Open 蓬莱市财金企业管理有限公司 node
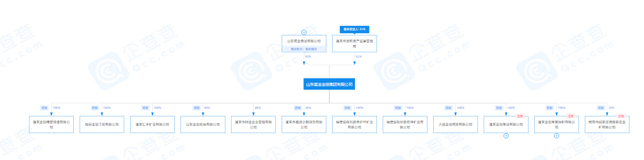Screen dimensions: 644x160 pos(254,124)
